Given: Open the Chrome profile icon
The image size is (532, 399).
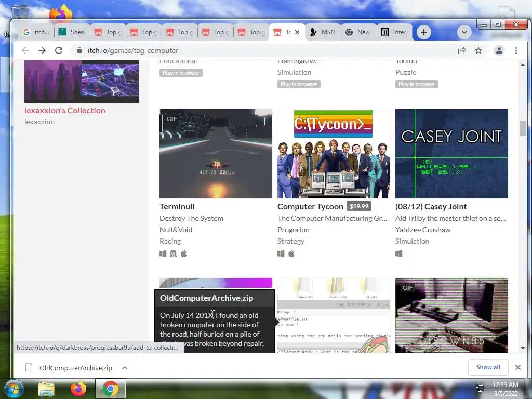Looking at the screenshot, I should pyautogui.click(x=499, y=50).
